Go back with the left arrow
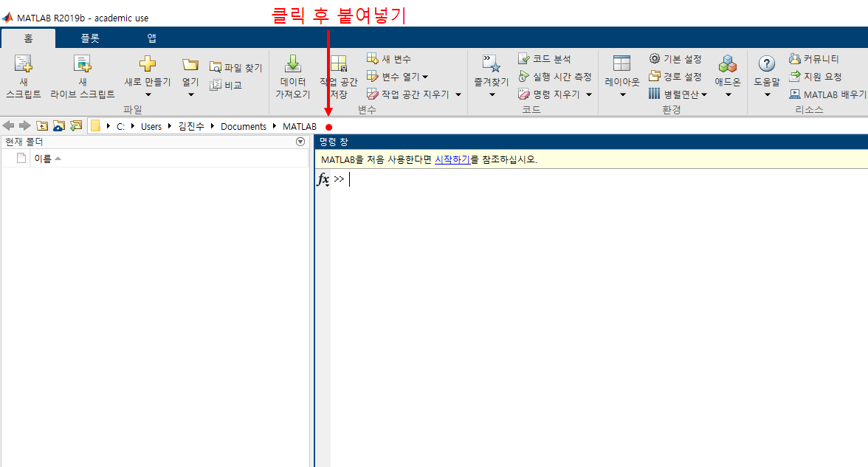This screenshot has height=467, width=868. tap(8, 125)
